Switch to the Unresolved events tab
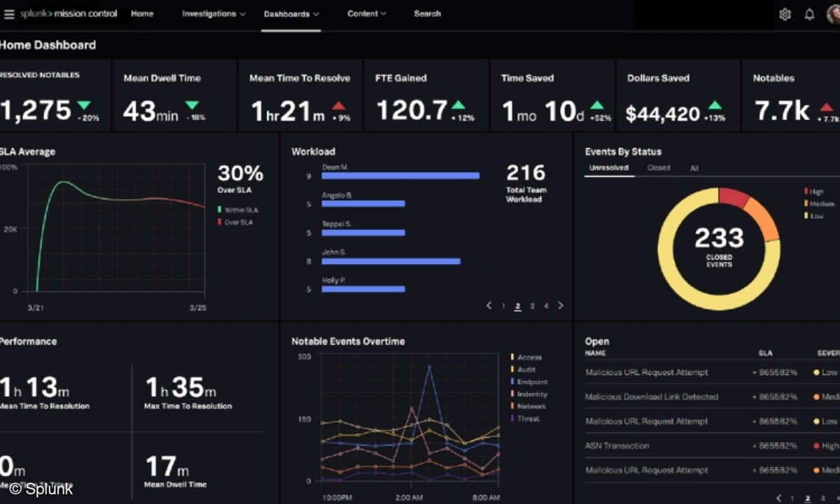This screenshot has width=840, height=504. coord(608,168)
